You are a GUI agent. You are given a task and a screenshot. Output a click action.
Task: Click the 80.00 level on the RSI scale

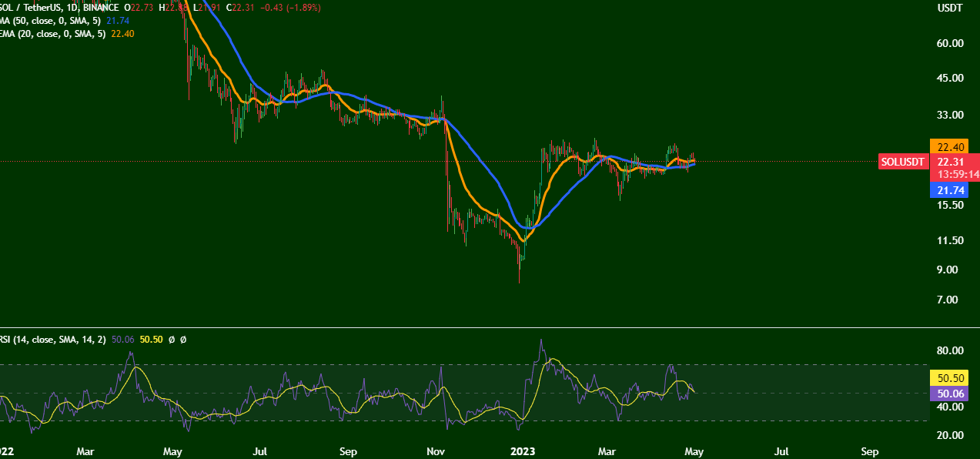point(951,350)
